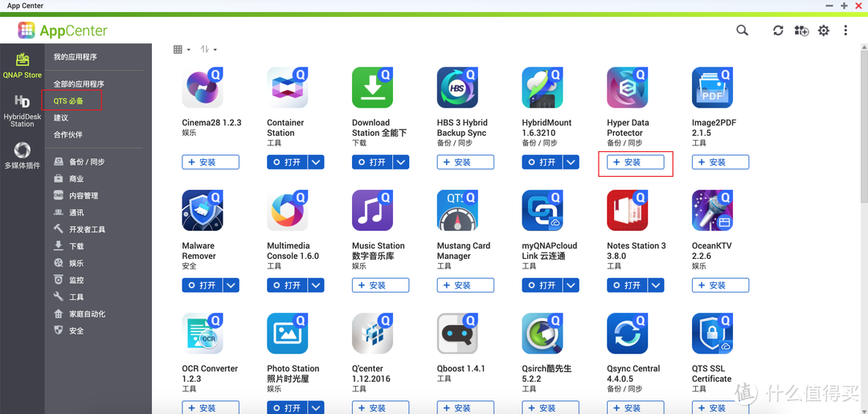Refresh the app list
868x414 pixels.
click(778, 31)
